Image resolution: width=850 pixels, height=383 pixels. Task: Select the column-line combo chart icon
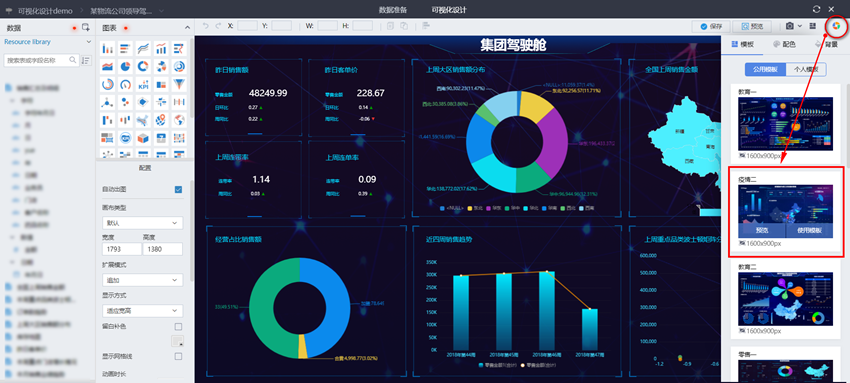pyautogui.click(x=161, y=49)
